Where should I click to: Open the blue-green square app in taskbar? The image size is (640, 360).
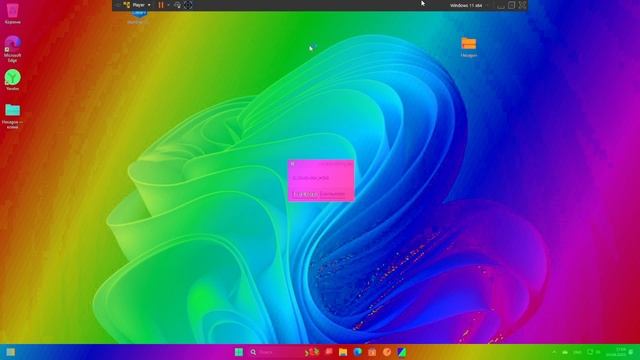point(402,352)
